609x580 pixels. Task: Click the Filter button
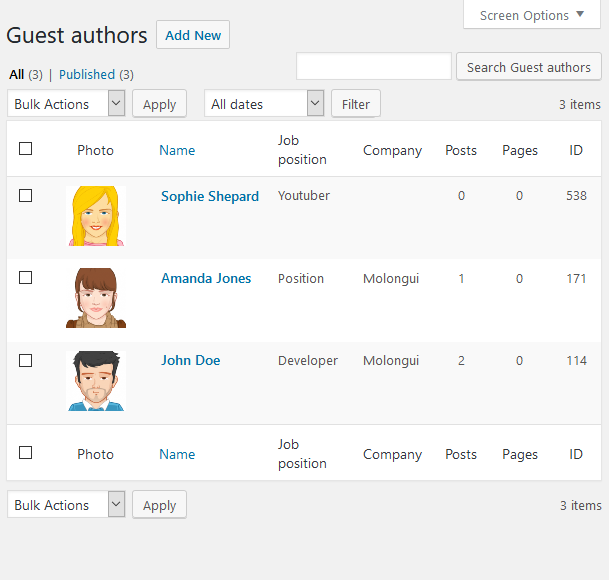click(356, 104)
